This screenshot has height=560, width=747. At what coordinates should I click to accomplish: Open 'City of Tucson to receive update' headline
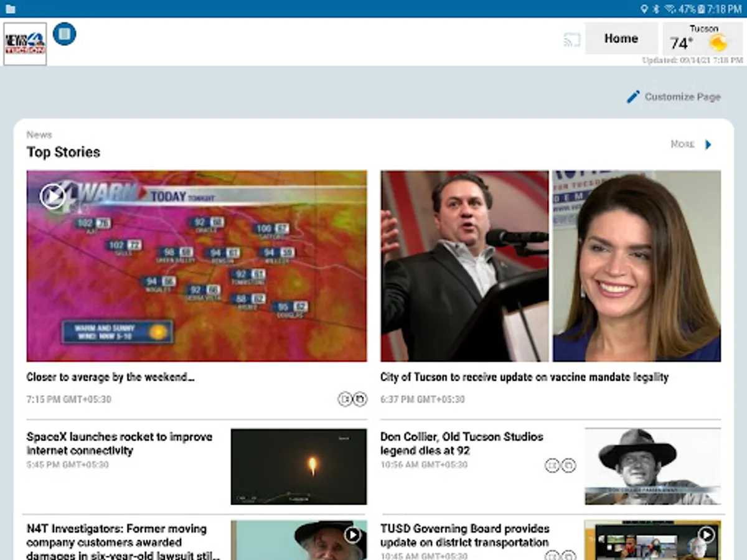point(524,377)
